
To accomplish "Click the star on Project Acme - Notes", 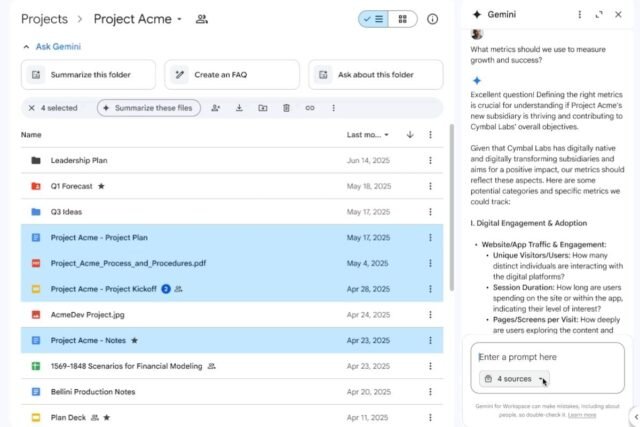I will point(134,340).
